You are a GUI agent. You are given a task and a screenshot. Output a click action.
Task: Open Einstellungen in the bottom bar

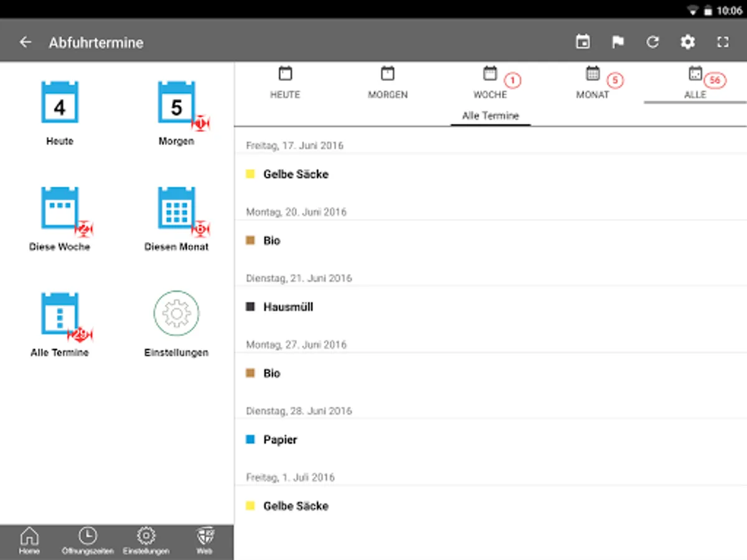pos(146,541)
